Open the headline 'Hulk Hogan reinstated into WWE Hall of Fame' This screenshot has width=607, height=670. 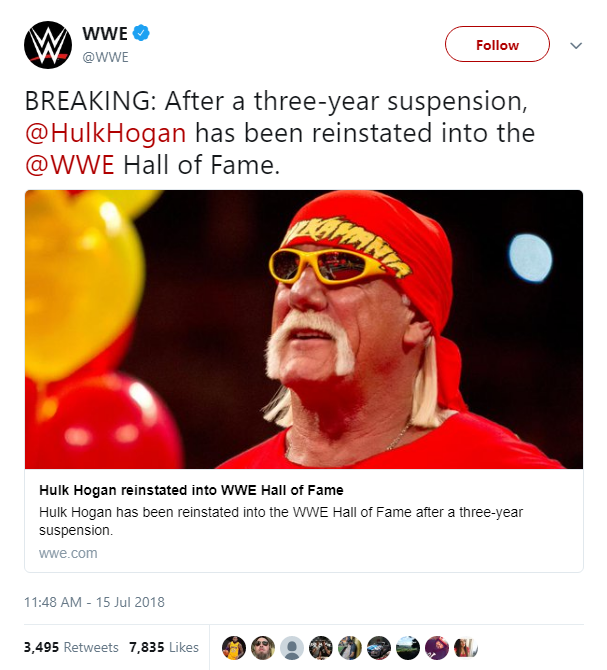tap(191, 490)
